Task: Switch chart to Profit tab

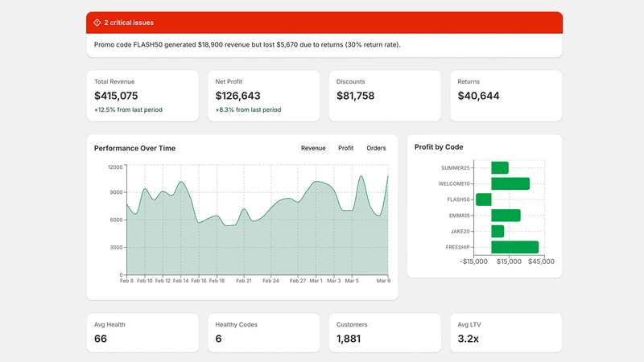Action: 346,148
